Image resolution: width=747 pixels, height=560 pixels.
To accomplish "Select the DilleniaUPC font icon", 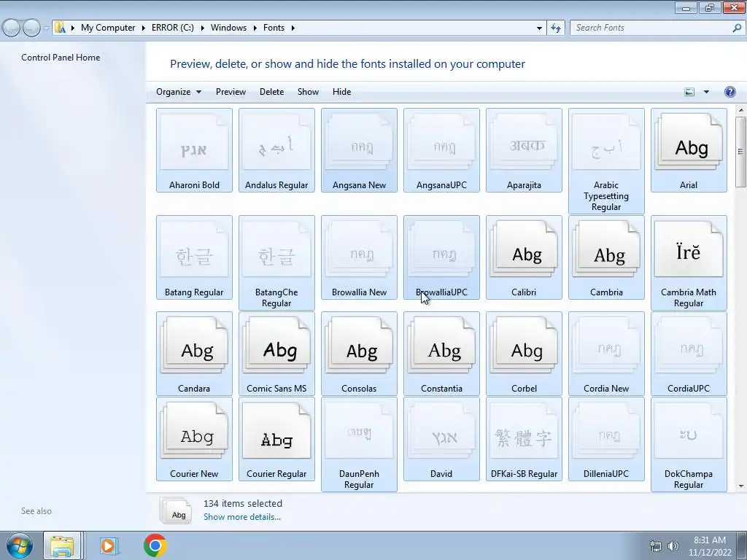I will pyautogui.click(x=606, y=438).
